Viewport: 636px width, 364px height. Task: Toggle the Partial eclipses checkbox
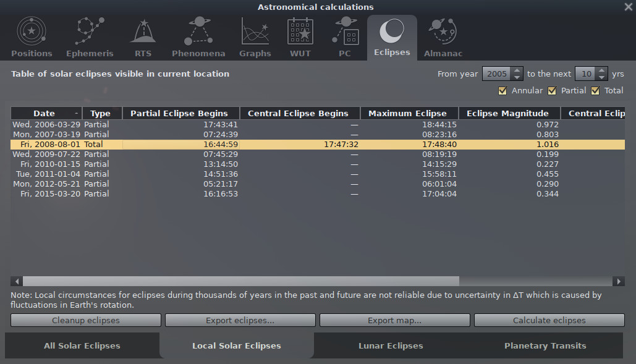pyautogui.click(x=553, y=91)
